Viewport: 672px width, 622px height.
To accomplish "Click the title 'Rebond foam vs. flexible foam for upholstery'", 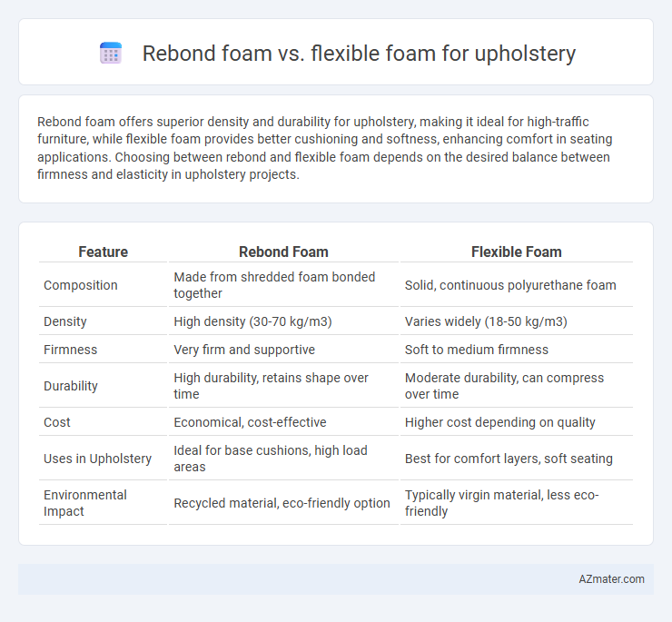I will [359, 54].
